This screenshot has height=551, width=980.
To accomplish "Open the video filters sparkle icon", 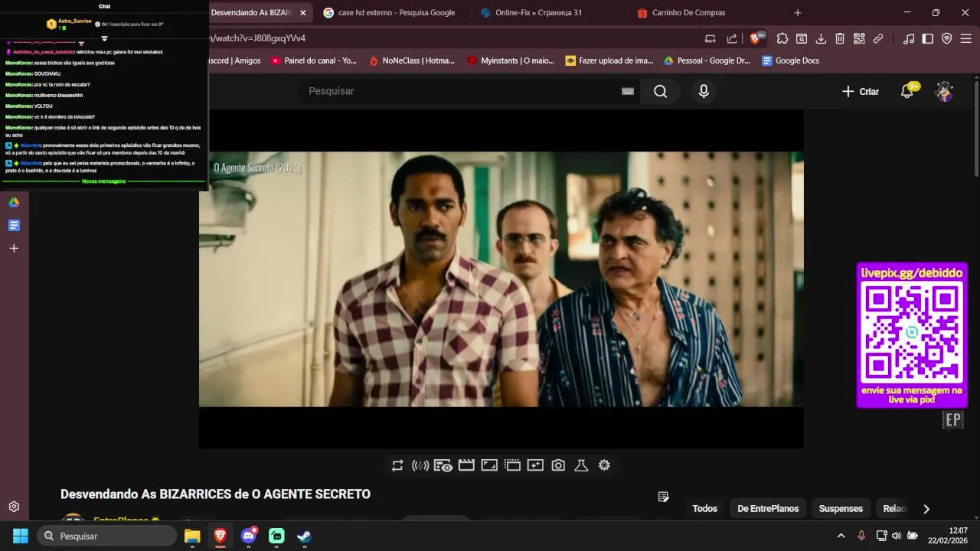I will coord(535,465).
